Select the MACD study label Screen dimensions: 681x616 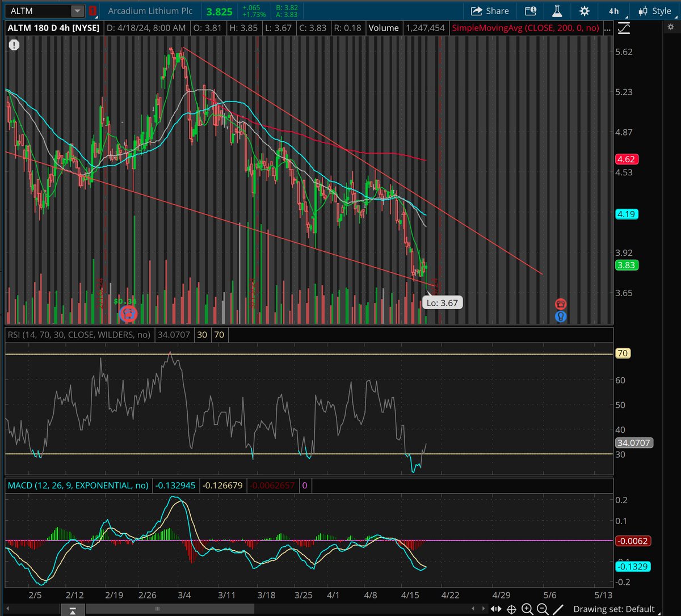click(x=78, y=486)
